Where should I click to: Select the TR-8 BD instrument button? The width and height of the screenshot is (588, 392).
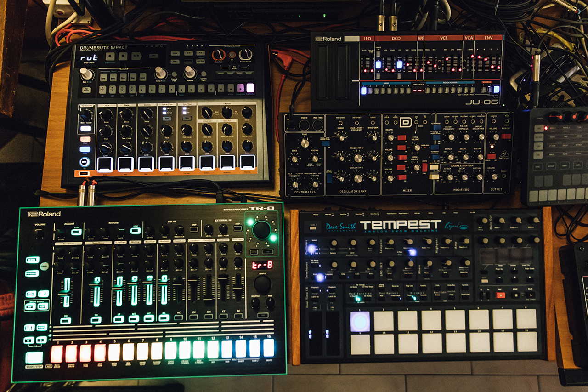click(65, 320)
